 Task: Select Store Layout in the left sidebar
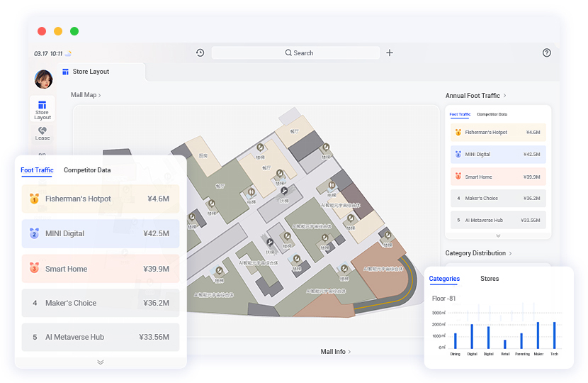pos(43,109)
